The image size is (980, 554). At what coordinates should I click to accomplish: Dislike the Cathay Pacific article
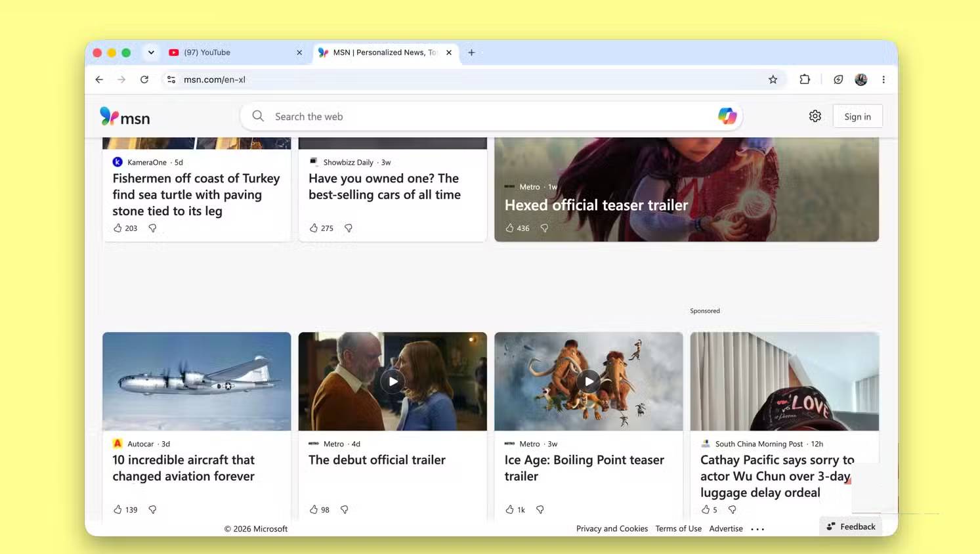pyautogui.click(x=732, y=509)
